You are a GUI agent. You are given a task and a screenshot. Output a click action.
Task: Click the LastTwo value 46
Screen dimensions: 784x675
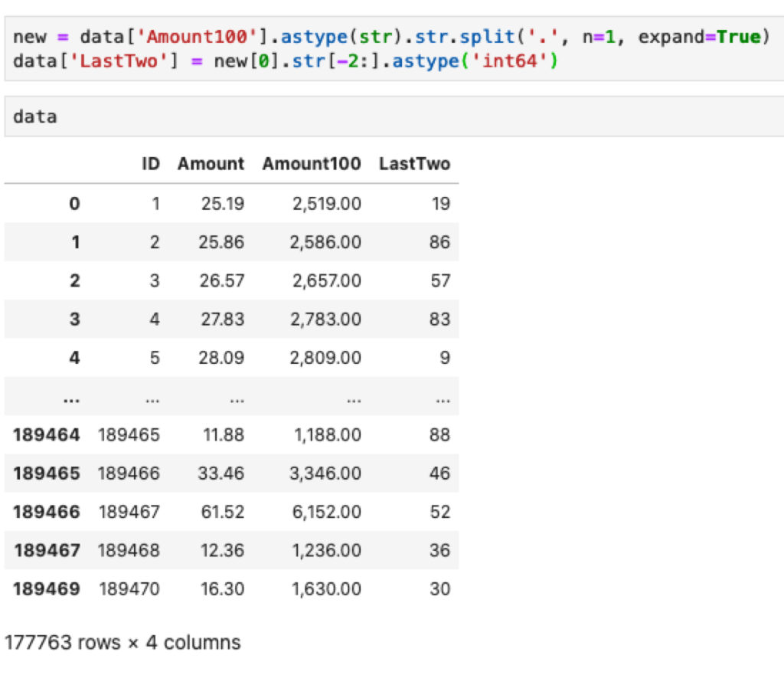[x=440, y=473]
